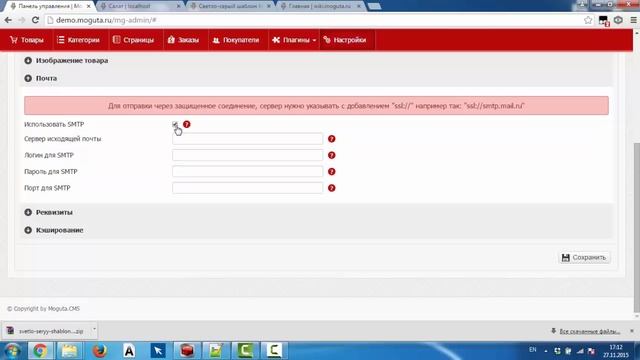
Task: Go to the Страницы section
Action: tap(134, 40)
